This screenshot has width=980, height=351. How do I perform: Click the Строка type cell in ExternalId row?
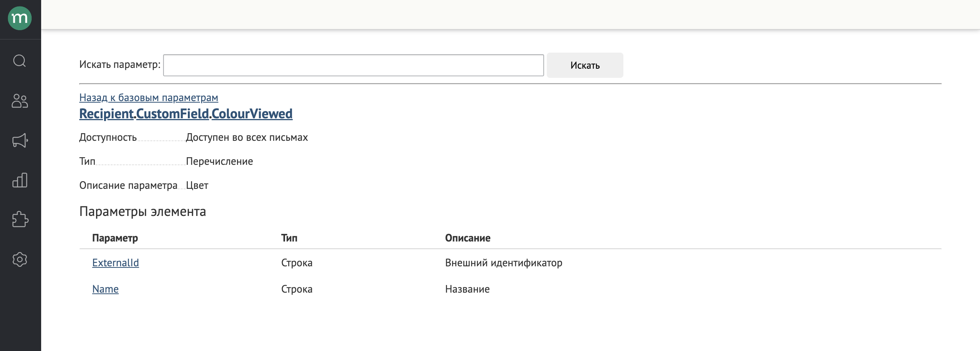[297, 263]
